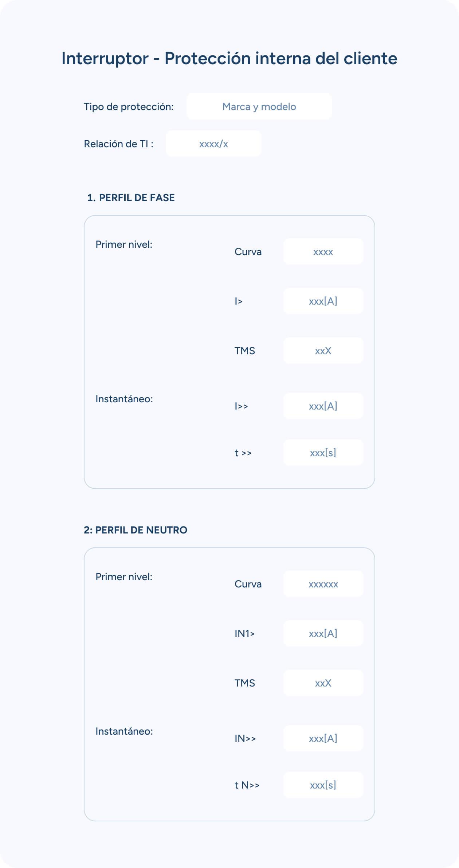Click the Primer nivel label in neutral profile

124,576
